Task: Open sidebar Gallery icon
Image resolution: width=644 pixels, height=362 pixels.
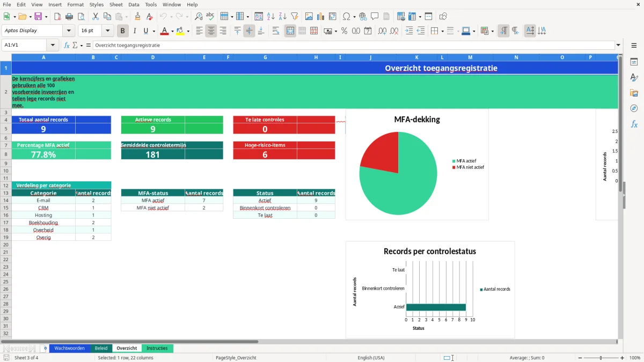Action: click(634, 93)
